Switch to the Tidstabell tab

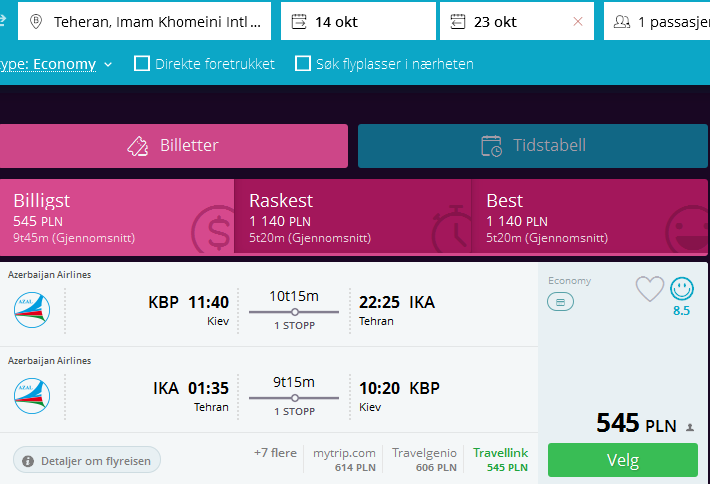532,146
